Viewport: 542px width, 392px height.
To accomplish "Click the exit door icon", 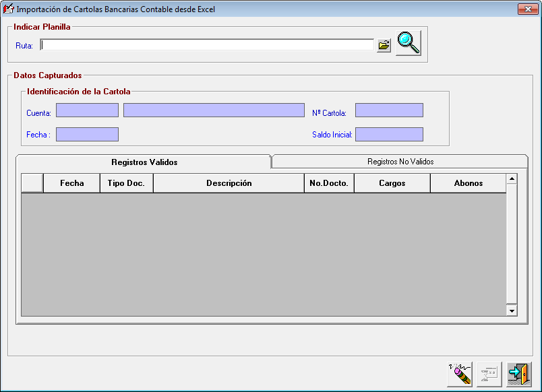I will pyautogui.click(x=519, y=374).
